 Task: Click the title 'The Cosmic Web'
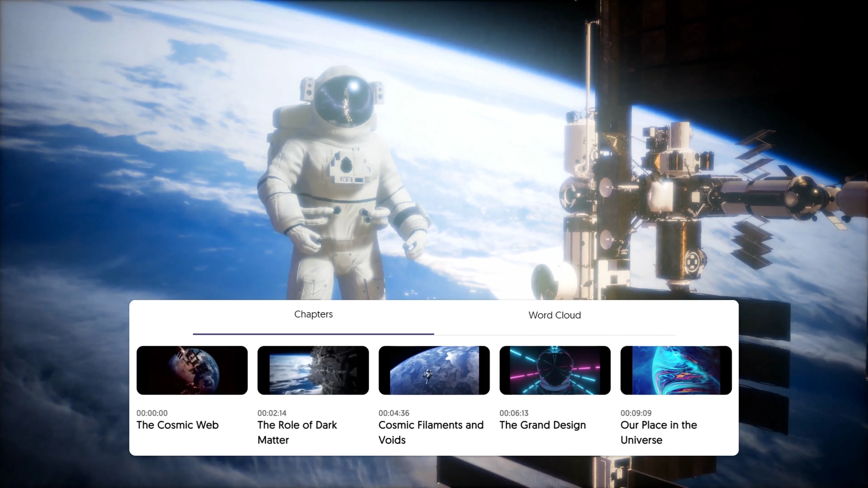coord(178,425)
